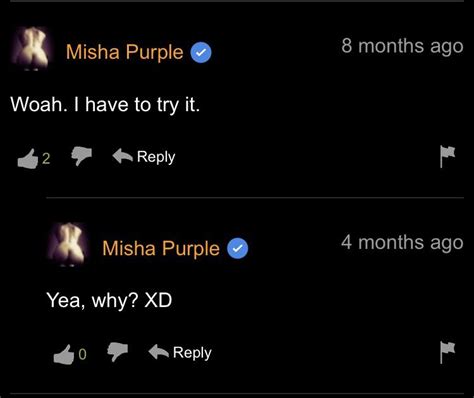Image resolution: width=474 pixels, height=398 pixels.
Task: Select the "Woah. I have to try it." comment text
Action: (x=105, y=105)
